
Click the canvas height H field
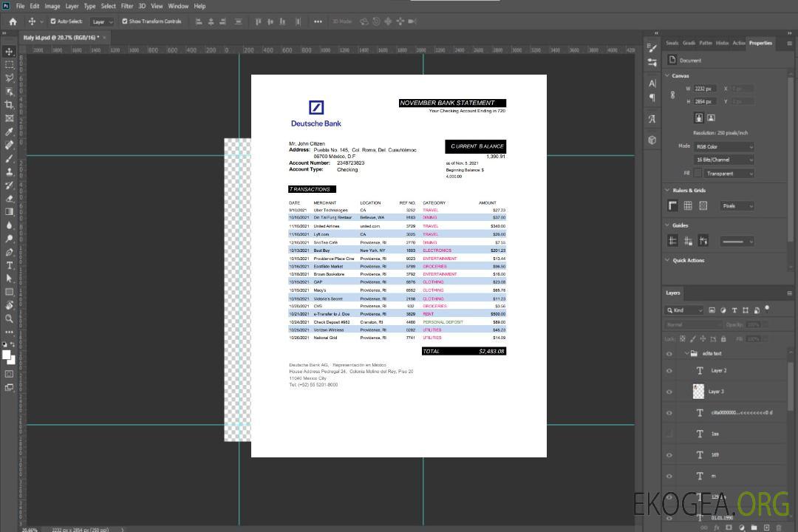pyautogui.click(x=706, y=102)
